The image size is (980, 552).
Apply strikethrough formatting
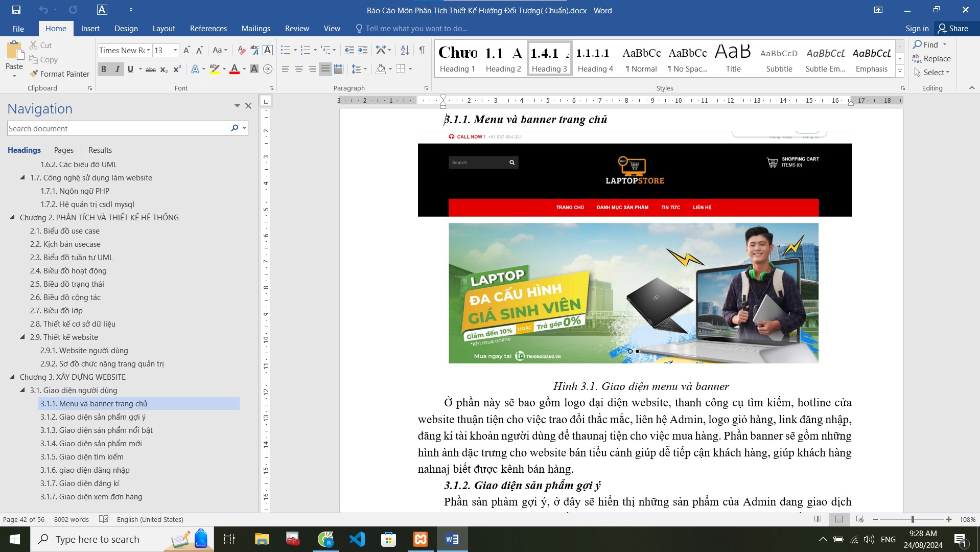[x=151, y=70]
